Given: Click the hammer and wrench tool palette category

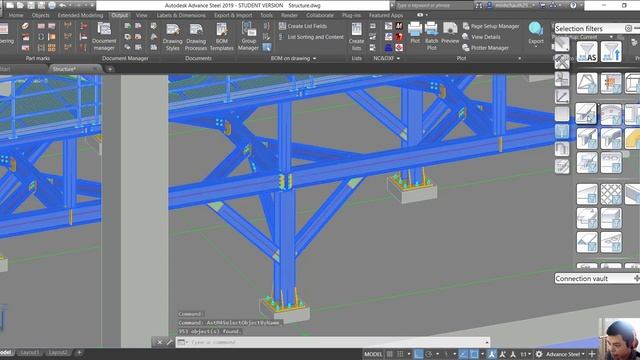Looking at the screenshot, I should 562,61.
